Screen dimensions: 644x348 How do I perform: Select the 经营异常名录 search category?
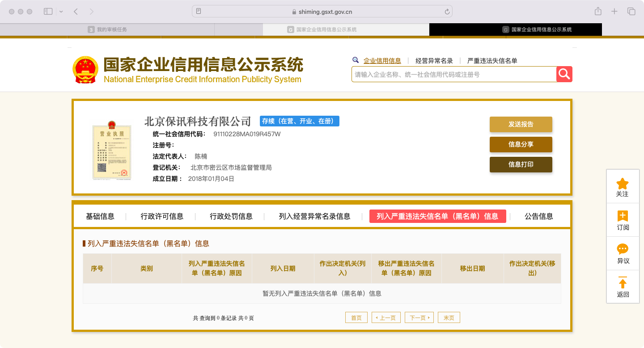tap(434, 61)
